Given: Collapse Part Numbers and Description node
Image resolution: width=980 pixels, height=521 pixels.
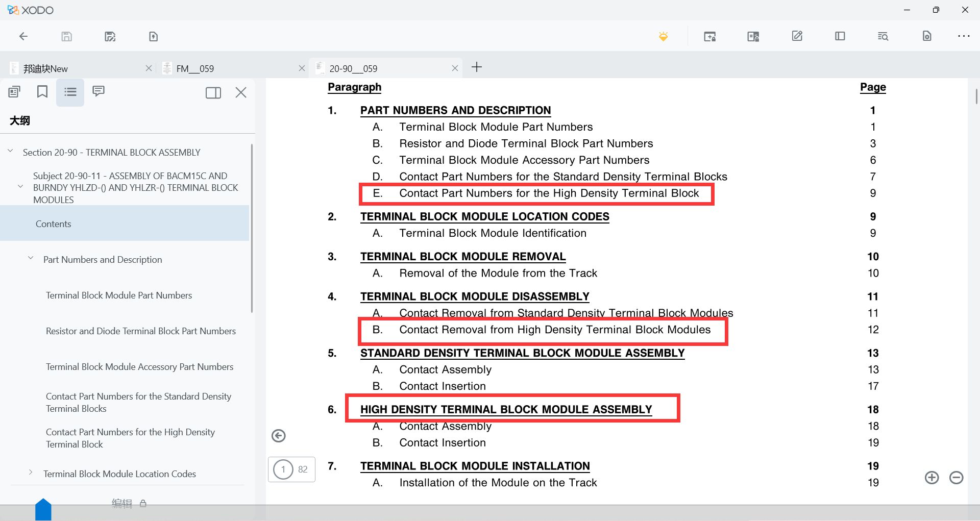Looking at the screenshot, I should [31, 258].
